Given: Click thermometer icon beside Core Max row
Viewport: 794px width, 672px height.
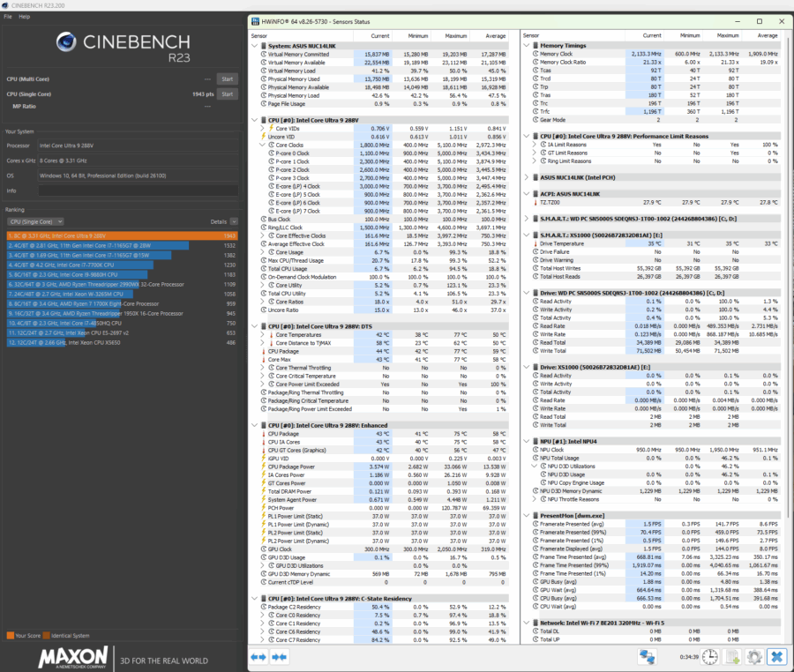Looking at the screenshot, I should tap(263, 359).
